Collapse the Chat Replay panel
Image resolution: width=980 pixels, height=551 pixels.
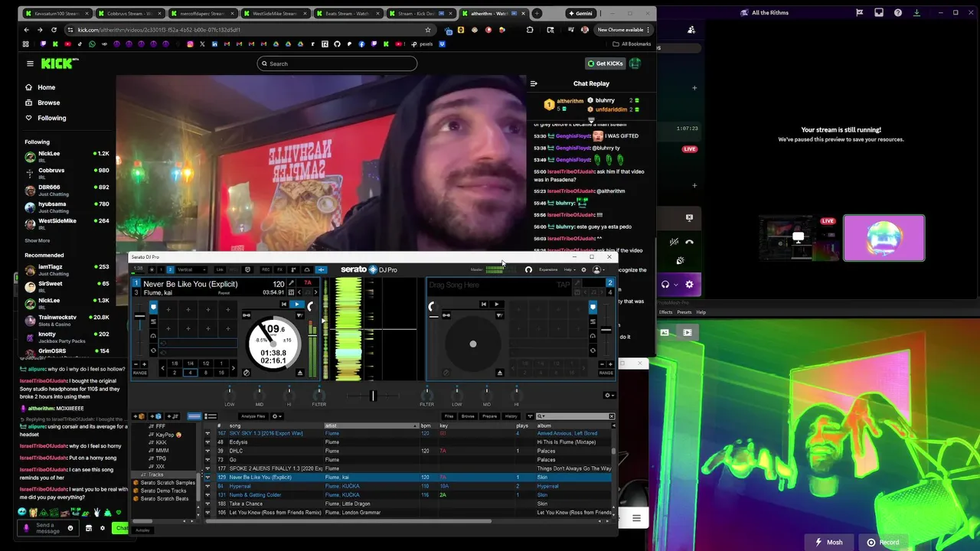pyautogui.click(x=534, y=83)
